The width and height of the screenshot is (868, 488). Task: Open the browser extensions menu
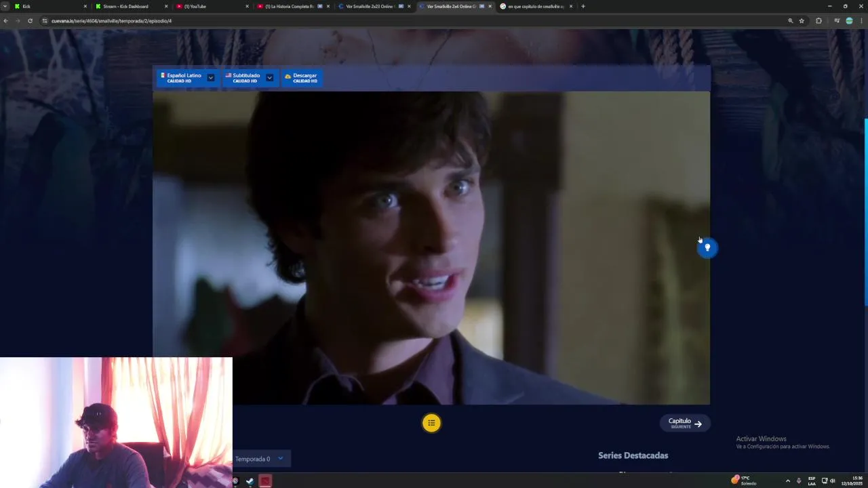tap(818, 21)
